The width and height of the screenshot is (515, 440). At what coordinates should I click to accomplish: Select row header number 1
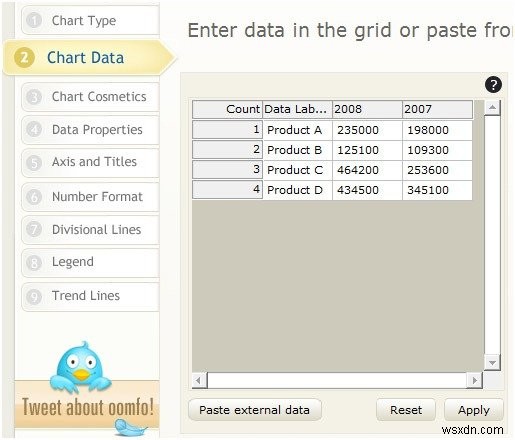click(x=227, y=130)
